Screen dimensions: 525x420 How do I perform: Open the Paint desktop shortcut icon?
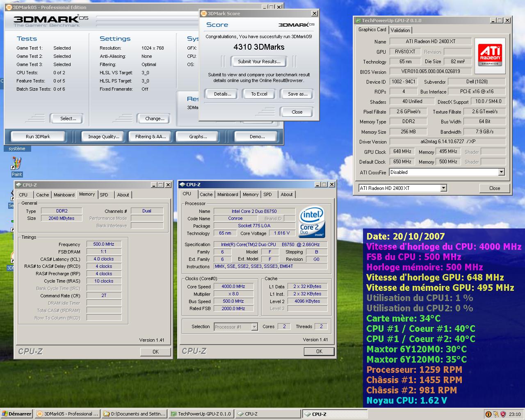point(17,164)
